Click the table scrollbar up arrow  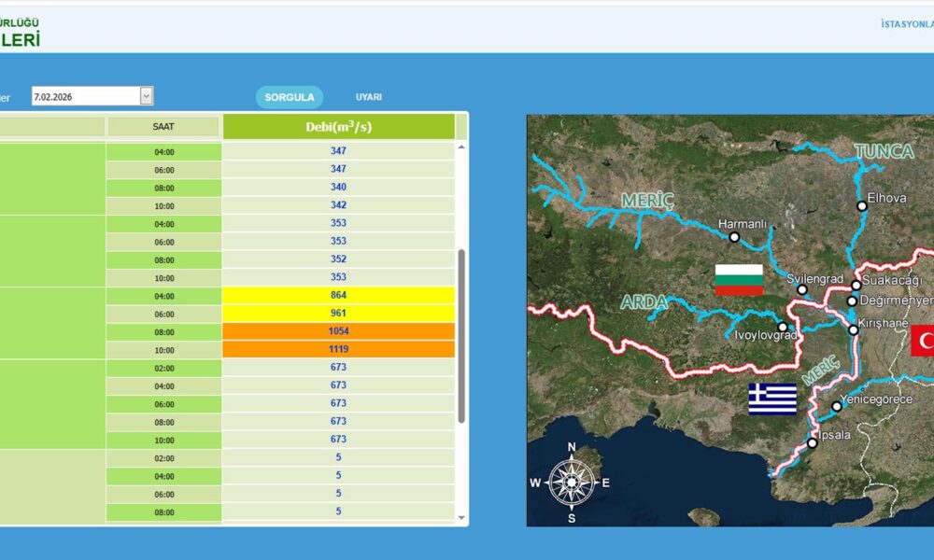pos(460,148)
